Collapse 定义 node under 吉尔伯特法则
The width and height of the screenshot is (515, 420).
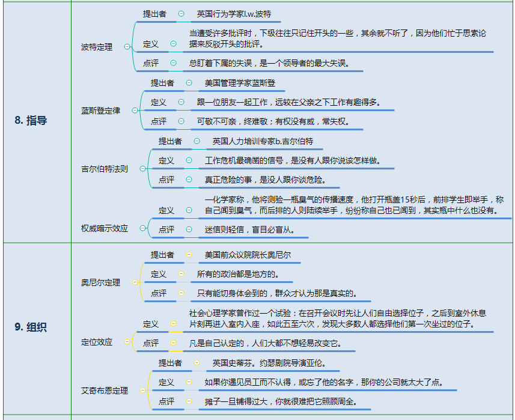[189, 160]
